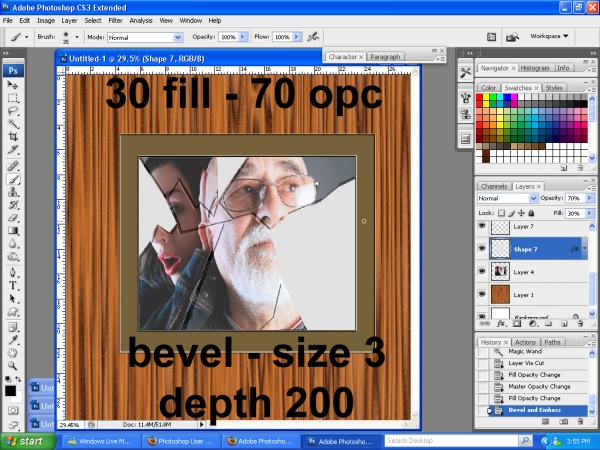The width and height of the screenshot is (600, 450).
Task: Select the Dodge tool
Action: 13,257
